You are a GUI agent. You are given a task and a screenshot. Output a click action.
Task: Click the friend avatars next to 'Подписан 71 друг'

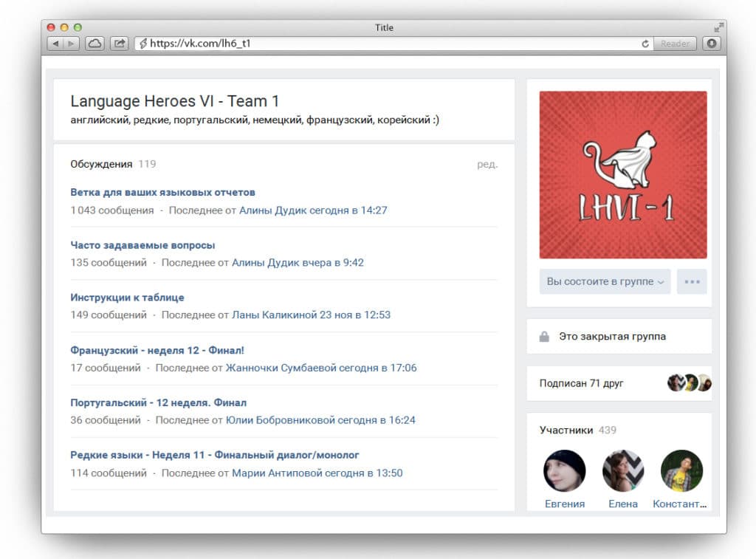point(690,383)
